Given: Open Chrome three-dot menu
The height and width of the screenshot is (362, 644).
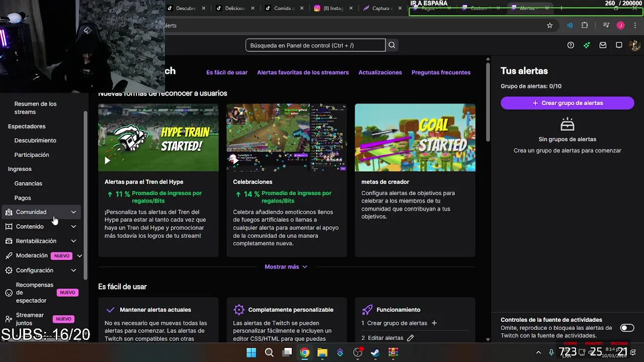Looking at the screenshot, I should point(635,26).
